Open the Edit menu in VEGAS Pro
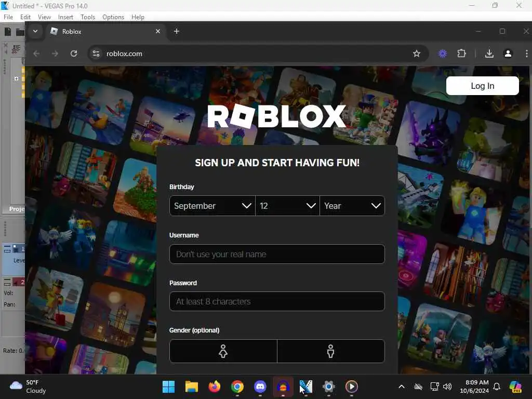The image size is (532, 399). click(x=25, y=17)
